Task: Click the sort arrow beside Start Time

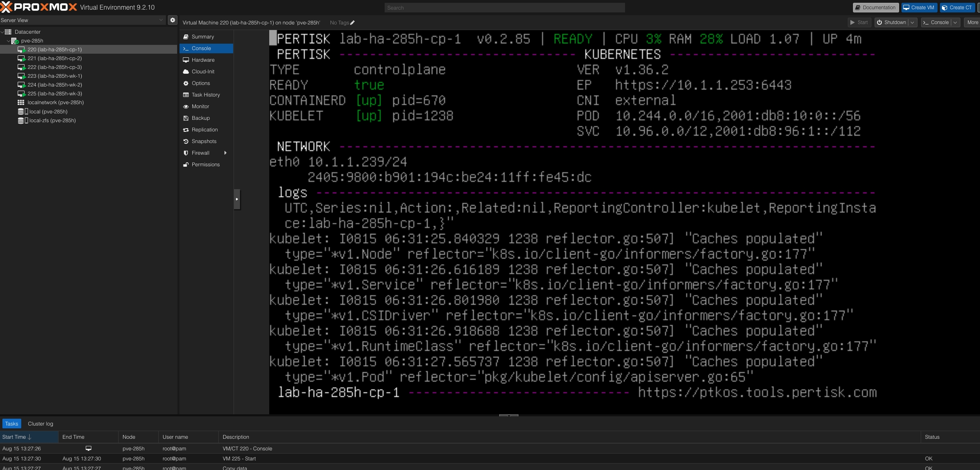Action: [30, 437]
